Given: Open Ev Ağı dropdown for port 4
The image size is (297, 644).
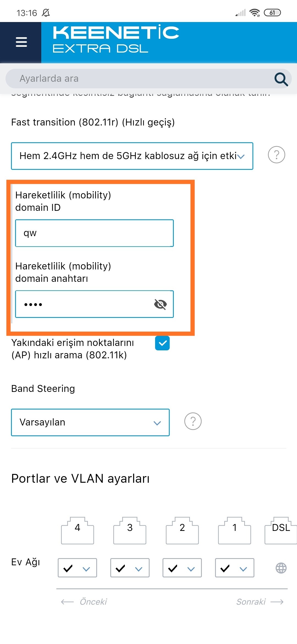Looking at the screenshot, I should click(x=77, y=568).
